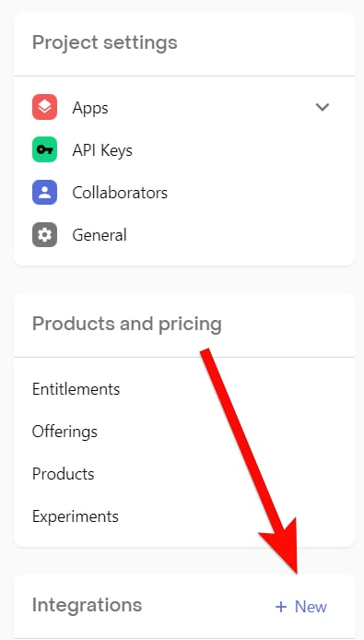This screenshot has width=364, height=640.
Task: Click the blue Collaborators person icon
Action: (x=44, y=192)
